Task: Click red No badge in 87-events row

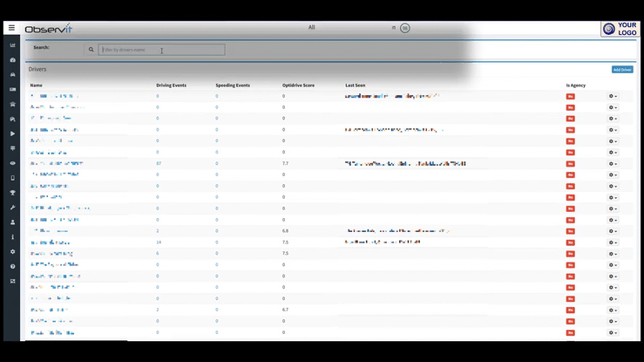Action: click(x=570, y=163)
